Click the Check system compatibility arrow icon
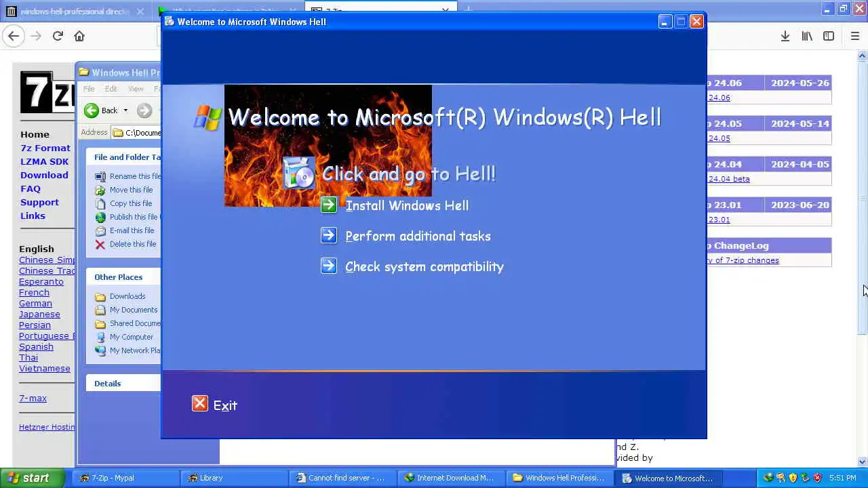Screen dimensions: 868x488 [329, 266]
